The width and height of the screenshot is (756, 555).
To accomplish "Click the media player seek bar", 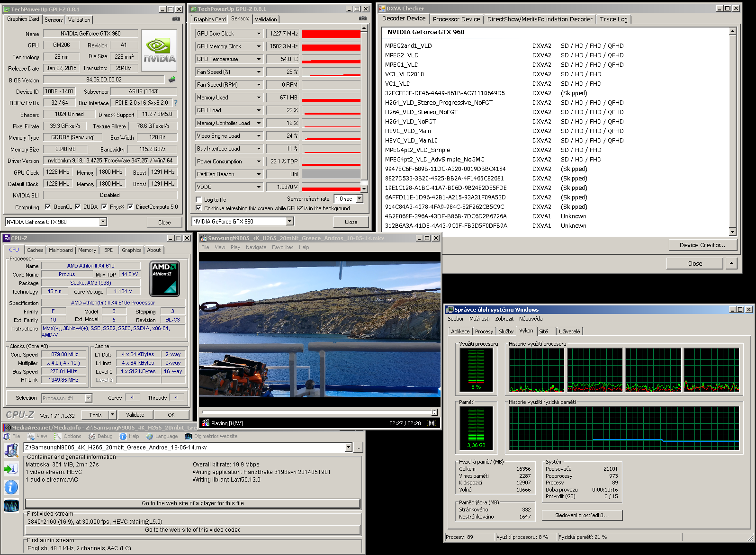I will (x=319, y=412).
